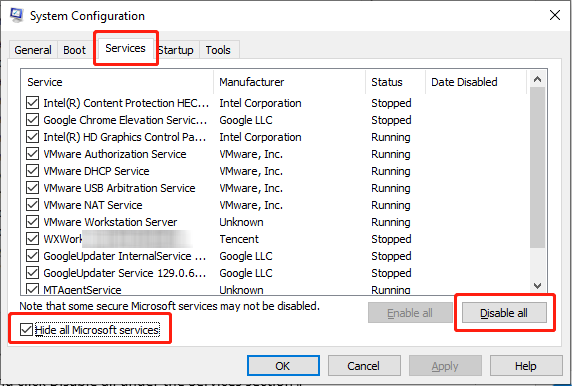This screenshot has width=572, height=386.
Task: Click Stopped status of the WXWork row
Action: point(391,239)
